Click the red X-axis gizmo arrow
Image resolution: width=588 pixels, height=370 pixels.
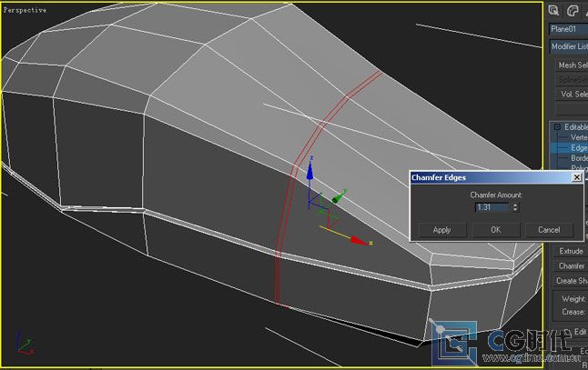pyautogui.click(x=359, y=242)
